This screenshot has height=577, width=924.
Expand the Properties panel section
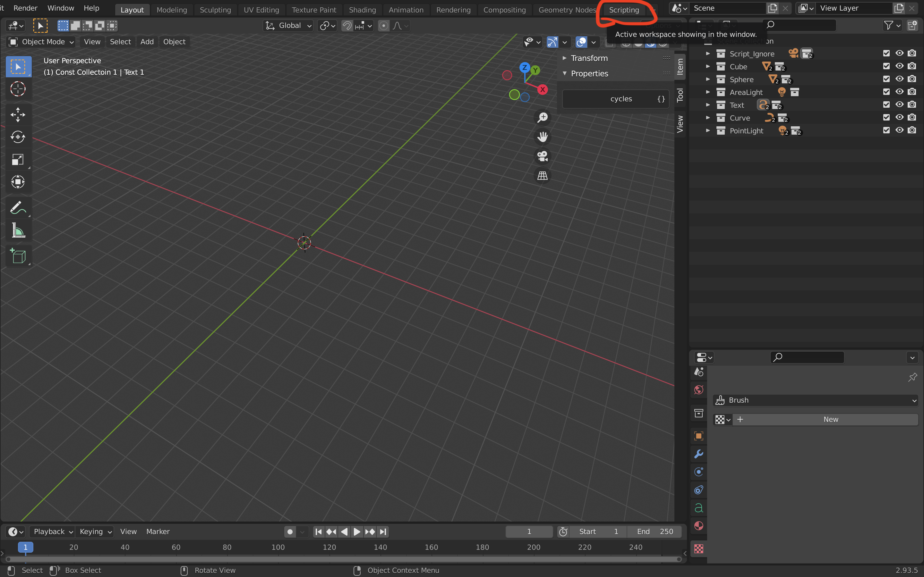pyautogui.click(x=565, y=72)
